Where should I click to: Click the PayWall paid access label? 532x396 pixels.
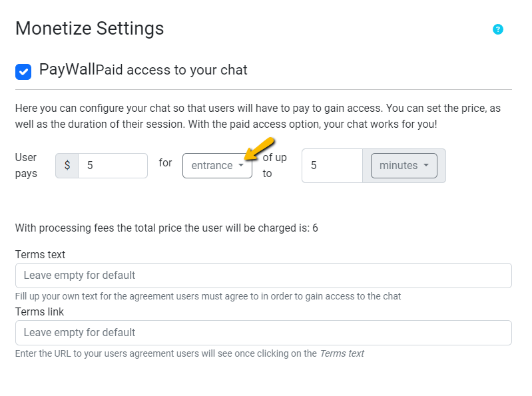click(143, 70)
